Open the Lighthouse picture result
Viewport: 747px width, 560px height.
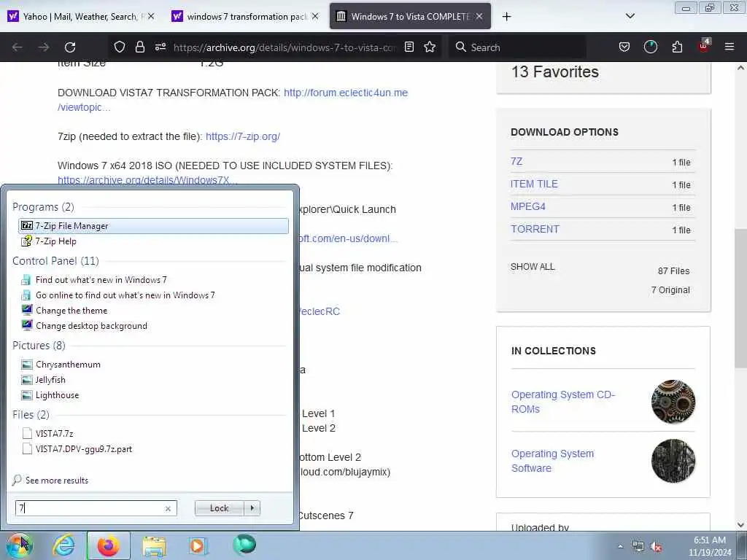(57, 394)
